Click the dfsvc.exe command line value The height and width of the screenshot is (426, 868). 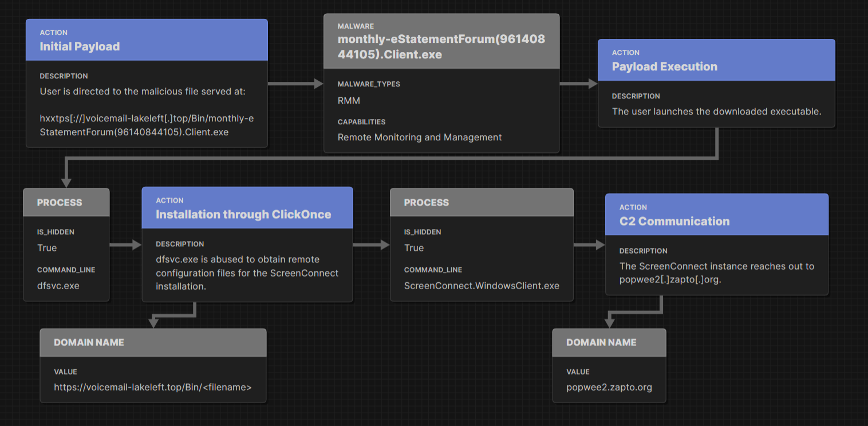tap(58, 285)
